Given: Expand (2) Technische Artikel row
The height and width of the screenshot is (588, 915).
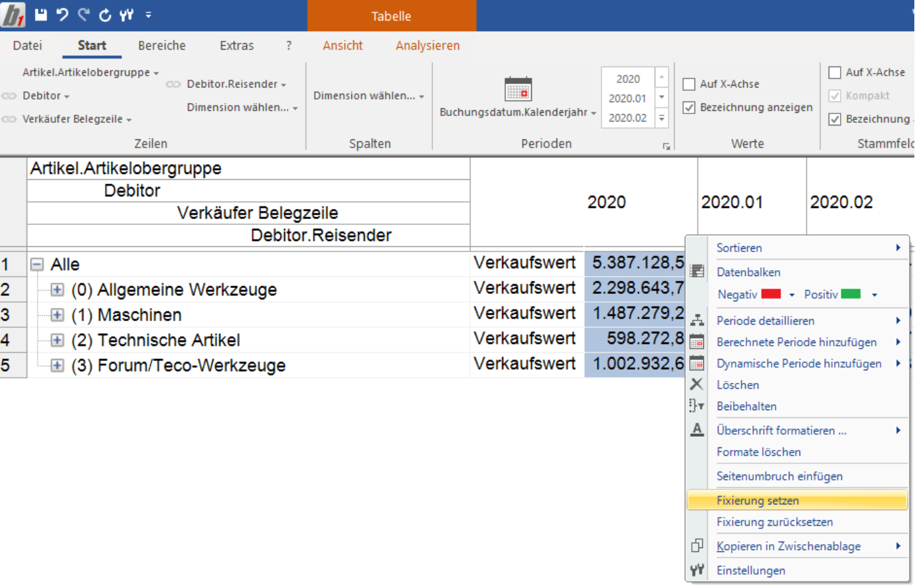Looking at the screenshot, I should click(x=57, y=340).
